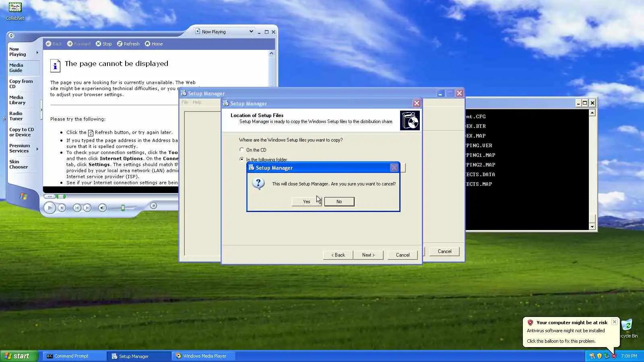Click the taskbar hide/show handle in Media Player
Image resolution: width=644 pixels, height=362 pixels.
41,110
